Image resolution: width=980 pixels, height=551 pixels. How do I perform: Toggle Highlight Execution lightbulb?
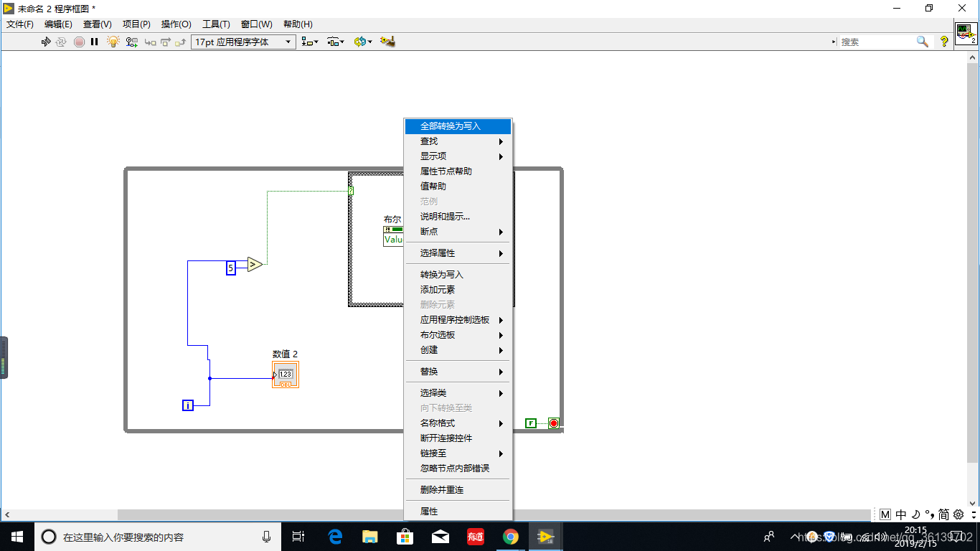[x=113, y=42]
